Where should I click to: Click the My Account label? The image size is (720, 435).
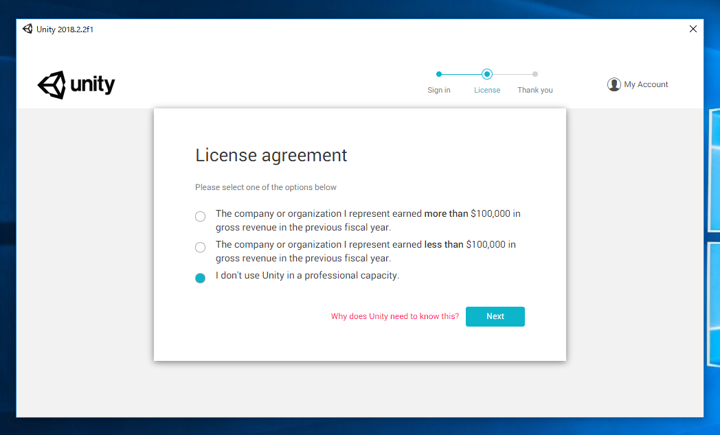646,85
